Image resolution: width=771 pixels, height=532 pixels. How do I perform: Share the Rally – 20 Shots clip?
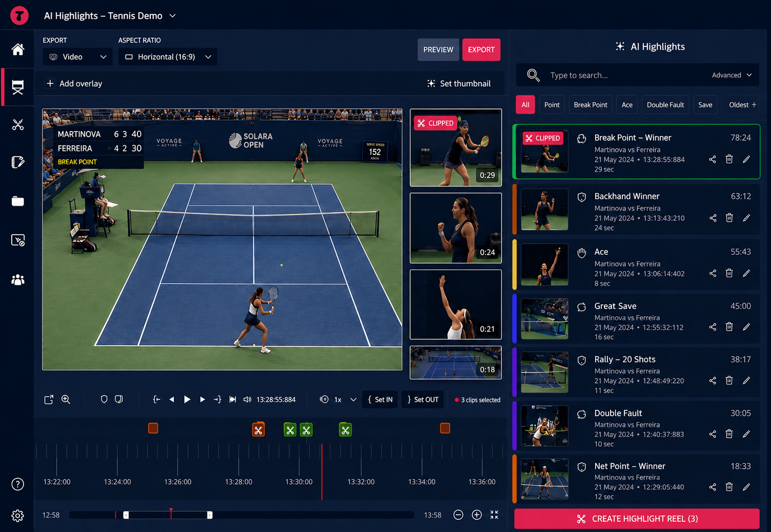[x=712, y=380]
